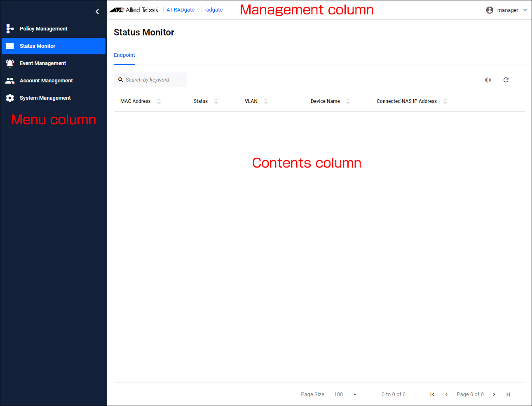Click the Account Management people icon
Viewport: 532px width, 406px height.
click(x=10, y=81)
